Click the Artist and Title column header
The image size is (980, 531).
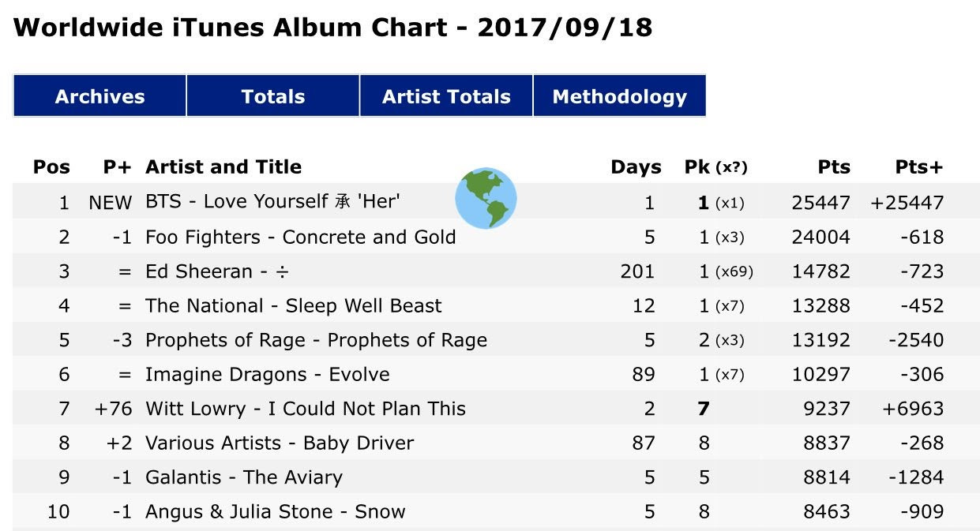coord(223,167)
